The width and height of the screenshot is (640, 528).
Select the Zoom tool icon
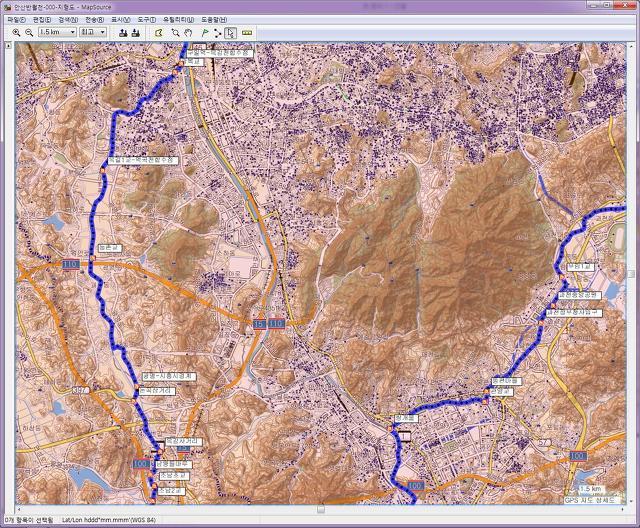pyautogui.click(x=175, y=33)
